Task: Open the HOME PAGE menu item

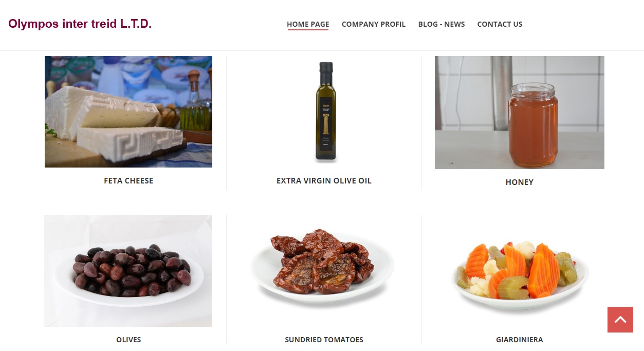Action: click(308, 24)
